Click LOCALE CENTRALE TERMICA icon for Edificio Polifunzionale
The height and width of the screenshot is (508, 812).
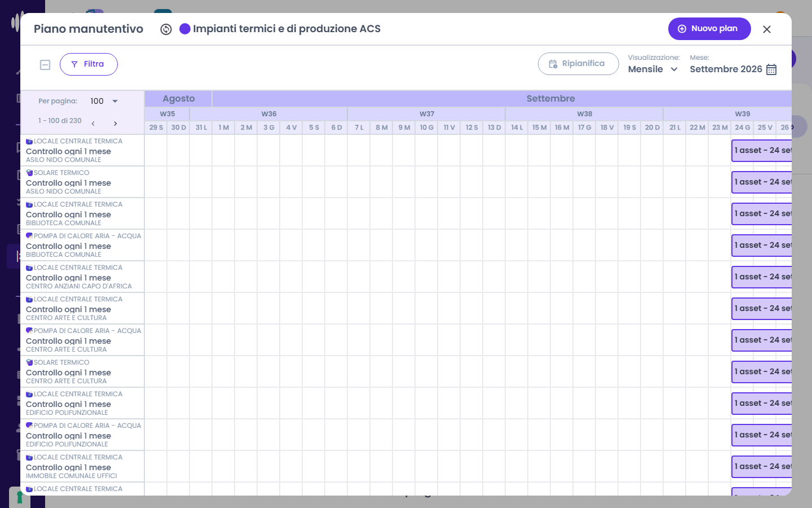[x=29, y=395]
